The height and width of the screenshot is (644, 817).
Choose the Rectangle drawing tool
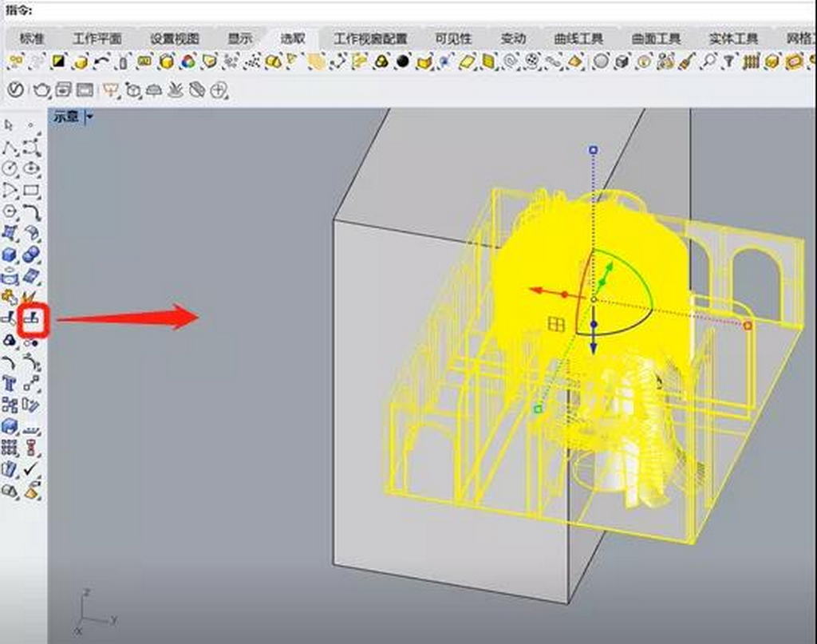pyautogui.click(x=32, y=191)
